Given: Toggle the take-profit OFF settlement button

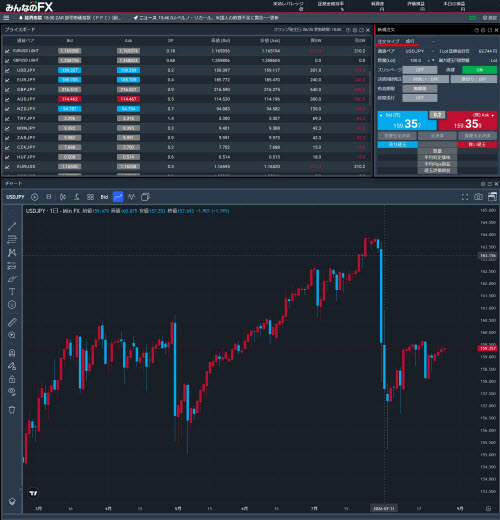Looking at the screenshot, I should [425, 79].
